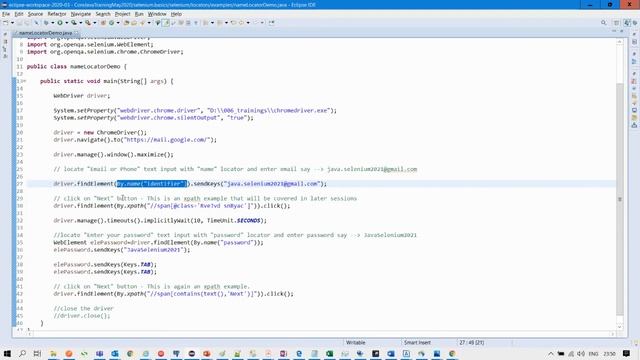Open the Run configurations dropdown arrow
The image size is (640, 360).
[x=67, y=23]
